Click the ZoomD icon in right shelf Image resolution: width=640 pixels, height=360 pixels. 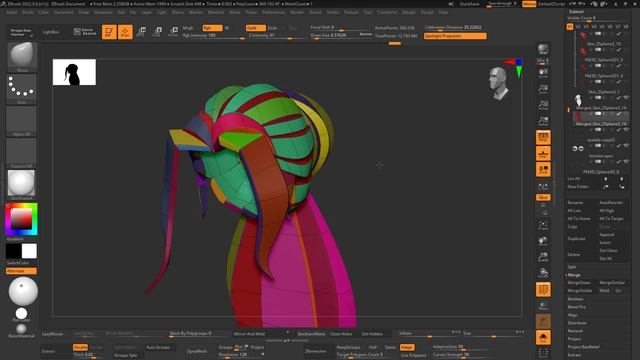pyautogui.click(x=543, y=257)
